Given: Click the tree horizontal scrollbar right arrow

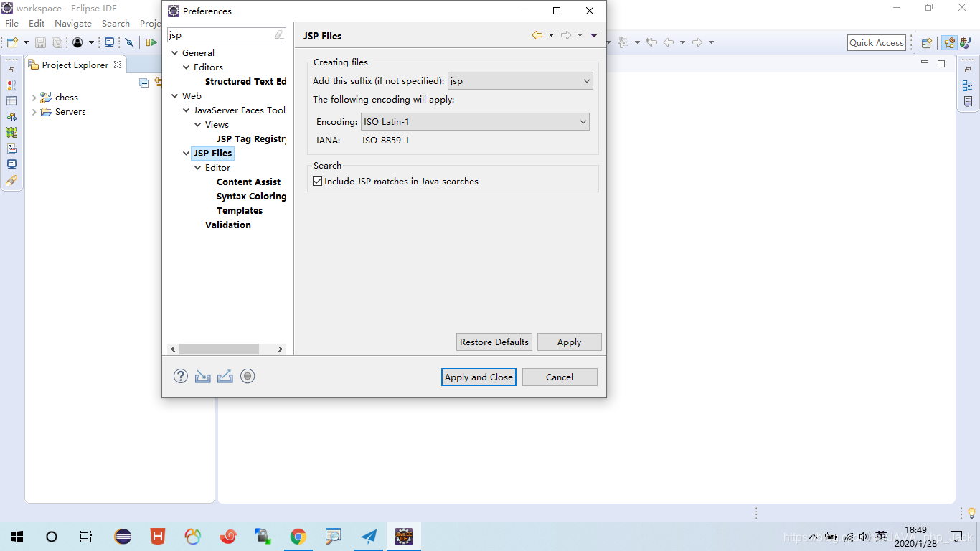Looking at the screenshot, I should tap(281, 349).
